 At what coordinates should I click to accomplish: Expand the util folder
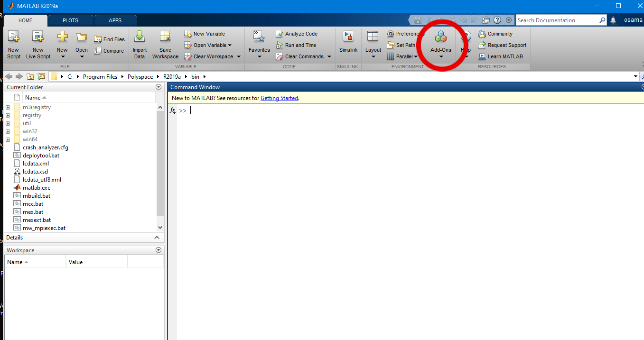pyautogui.click(x=8, y=123)
